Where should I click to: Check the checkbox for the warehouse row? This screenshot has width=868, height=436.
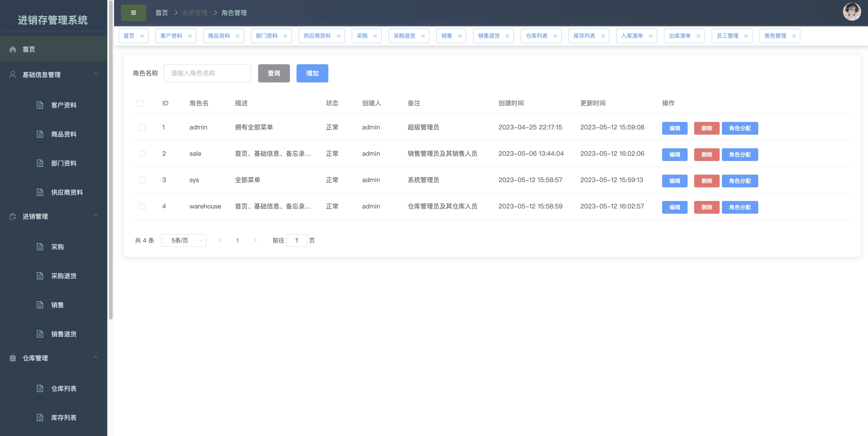point(142,206)
